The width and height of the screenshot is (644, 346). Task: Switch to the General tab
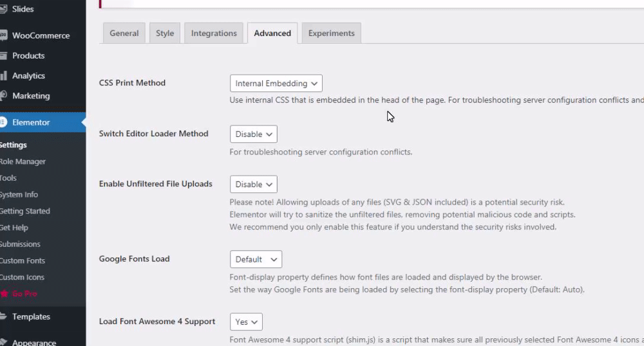124,33
